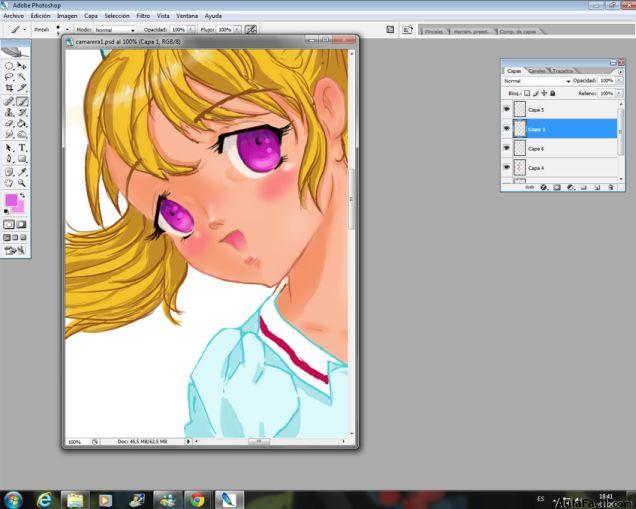Open the layer Opacidad slider arrow
636x509 pixels.
(619, 81)
